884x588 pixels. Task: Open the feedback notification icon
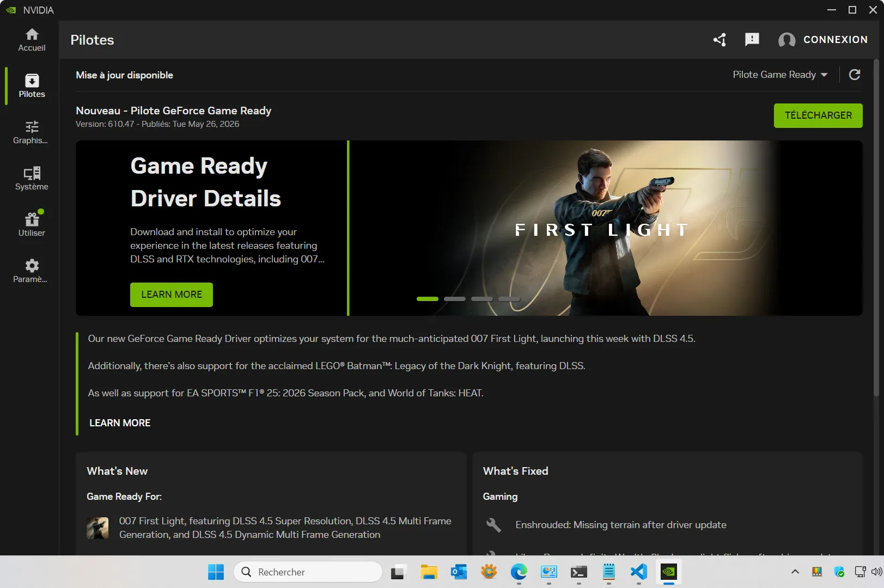click(752, 40)
